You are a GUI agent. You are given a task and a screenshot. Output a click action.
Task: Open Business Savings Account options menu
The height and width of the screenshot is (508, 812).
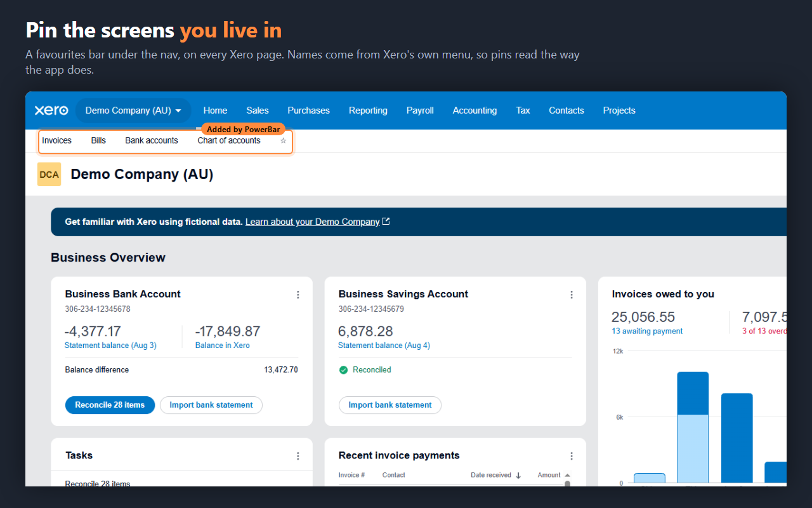[x=571, y=295]
